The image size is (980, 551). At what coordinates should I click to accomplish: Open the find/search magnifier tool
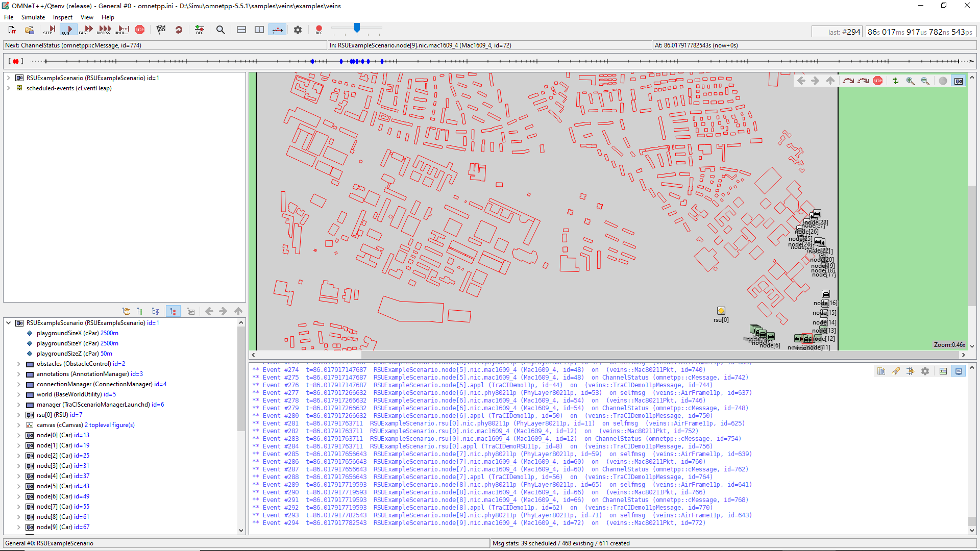[220, 30]
